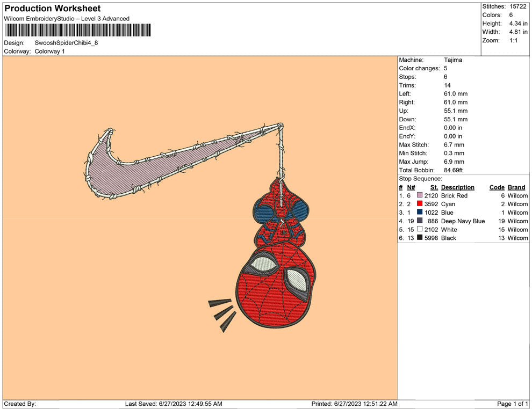Click the Black thread color swatch
This screenshot has width=532, height=409.
tap(420, 238)
